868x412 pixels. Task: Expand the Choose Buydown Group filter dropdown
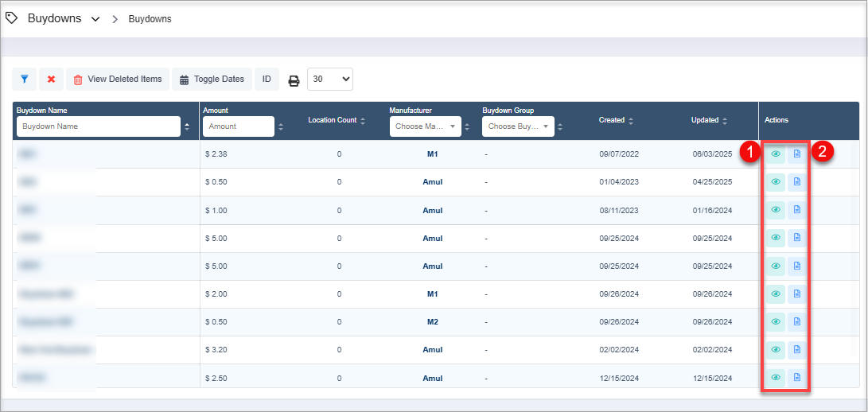click(518, 126)
